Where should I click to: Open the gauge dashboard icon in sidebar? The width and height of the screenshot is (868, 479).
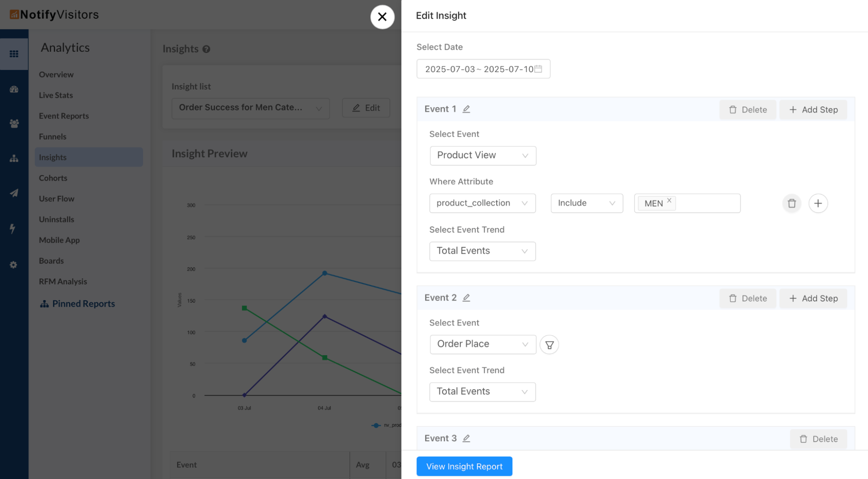point(14,89)
